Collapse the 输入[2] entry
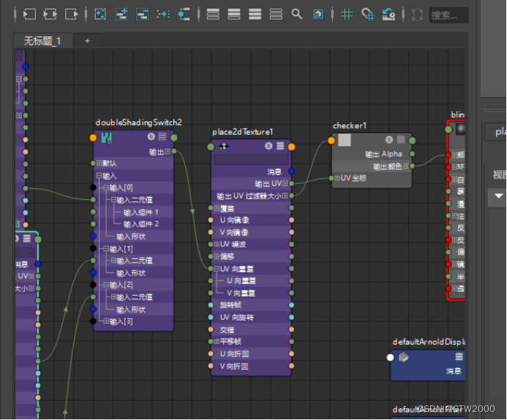 (x=106, y=285)
